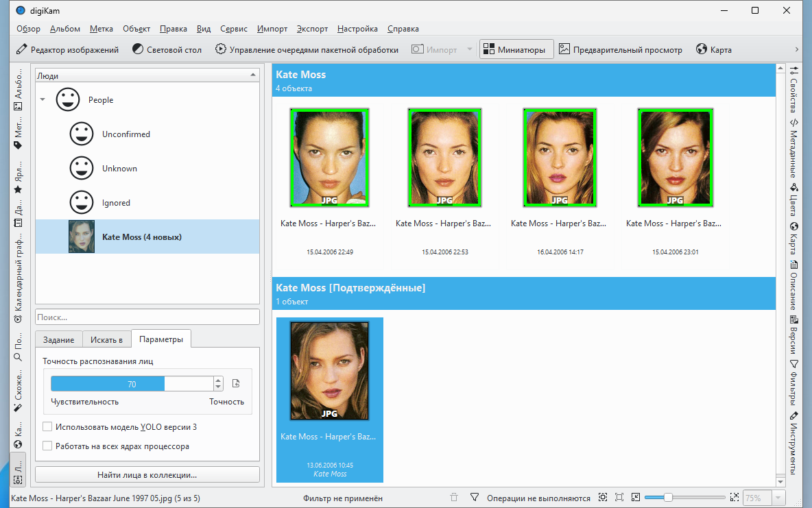
Task: Select the Параметры tab
Action: click(x=161, y=339)
